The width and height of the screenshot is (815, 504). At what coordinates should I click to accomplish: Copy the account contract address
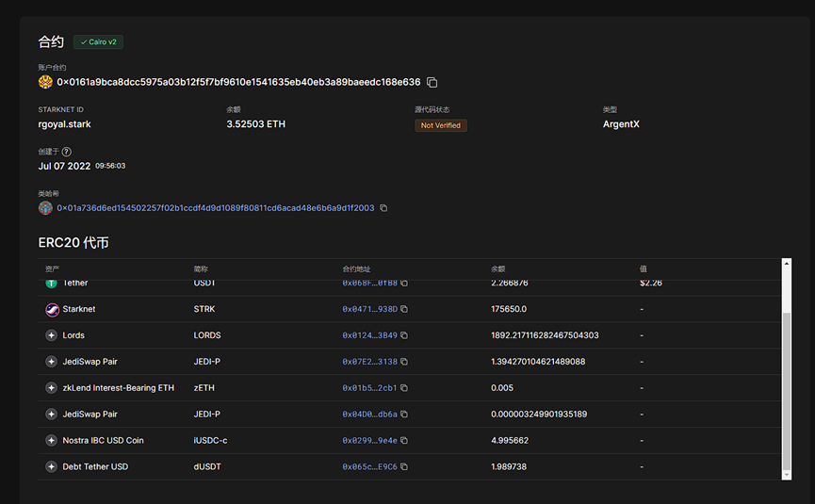click(432, 83)
